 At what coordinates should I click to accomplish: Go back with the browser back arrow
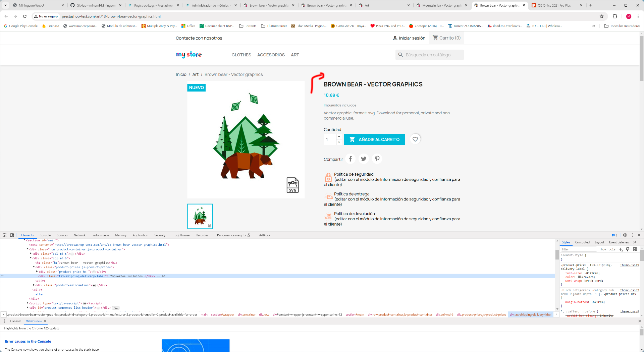pos(6,16)
